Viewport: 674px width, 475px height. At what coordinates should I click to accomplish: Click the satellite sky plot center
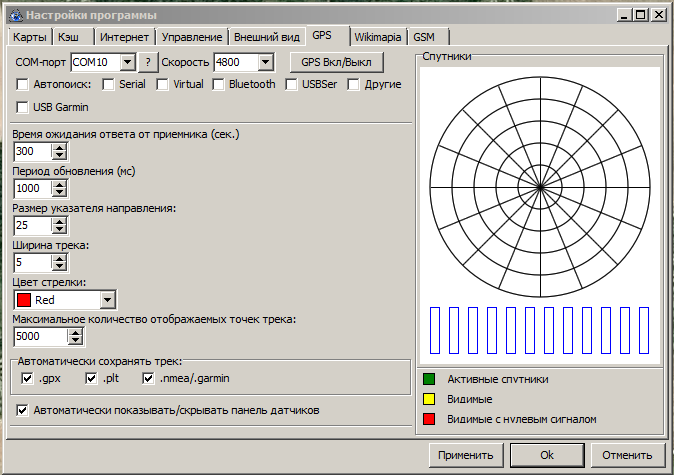click(x=541, y=186)
